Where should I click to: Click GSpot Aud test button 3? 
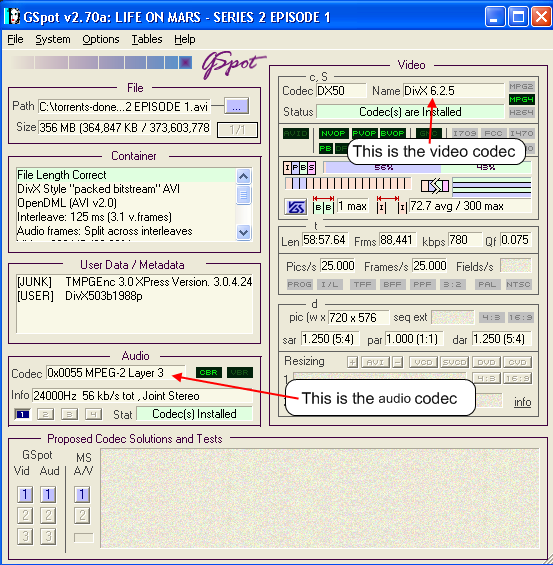pyautogui.click(x=48, y=537)
